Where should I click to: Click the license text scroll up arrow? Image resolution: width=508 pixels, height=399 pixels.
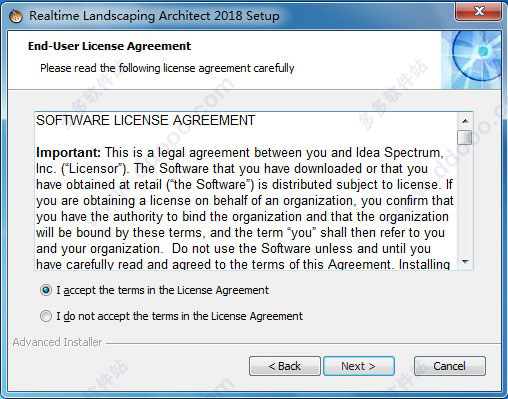pos(465,121)
